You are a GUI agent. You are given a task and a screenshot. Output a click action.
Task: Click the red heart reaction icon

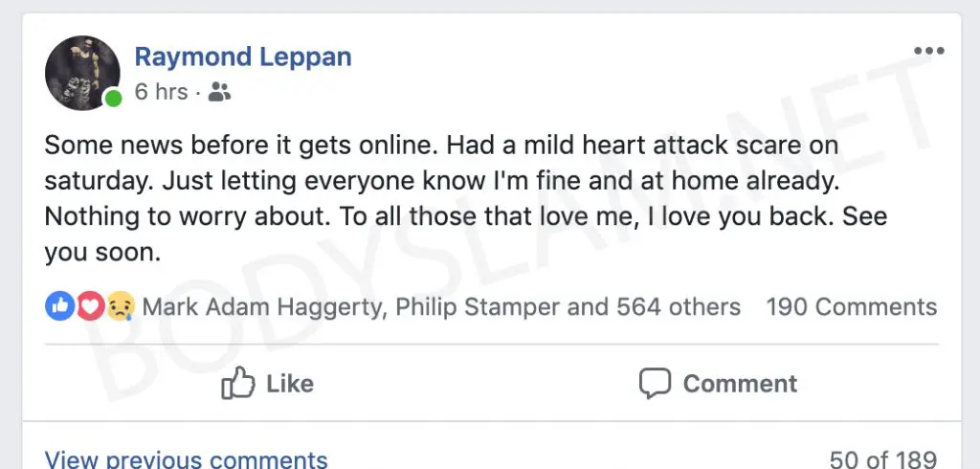pyautogui.click(x=89, y=306)
